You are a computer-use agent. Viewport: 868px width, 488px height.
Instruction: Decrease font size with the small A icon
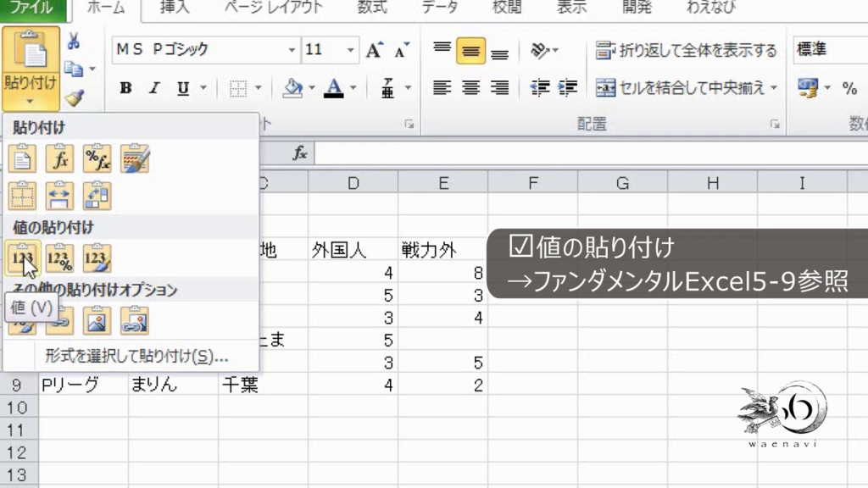(x=402, y=50)
